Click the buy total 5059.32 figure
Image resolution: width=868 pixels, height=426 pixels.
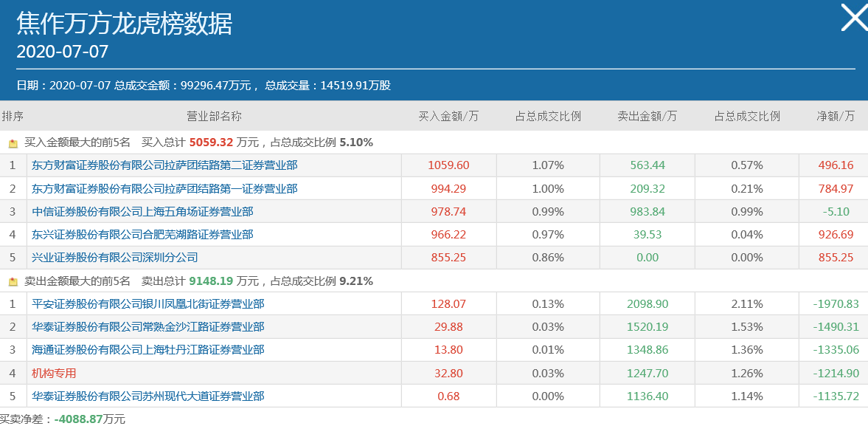tap(212, 142)
